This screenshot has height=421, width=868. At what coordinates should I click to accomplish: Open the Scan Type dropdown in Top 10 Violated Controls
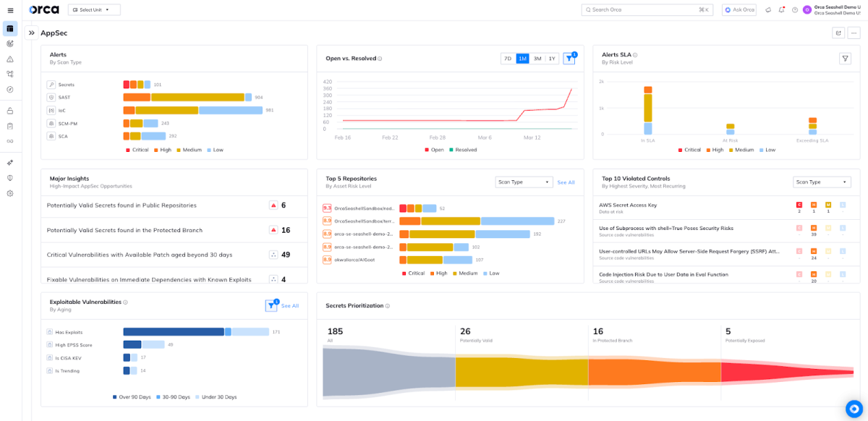click(822, 182)
